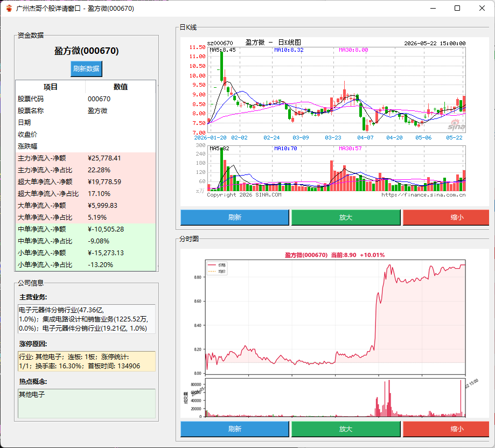Select the stock code value 000670
Viewport: 495px width, 448px height.
tap(99, 99)
